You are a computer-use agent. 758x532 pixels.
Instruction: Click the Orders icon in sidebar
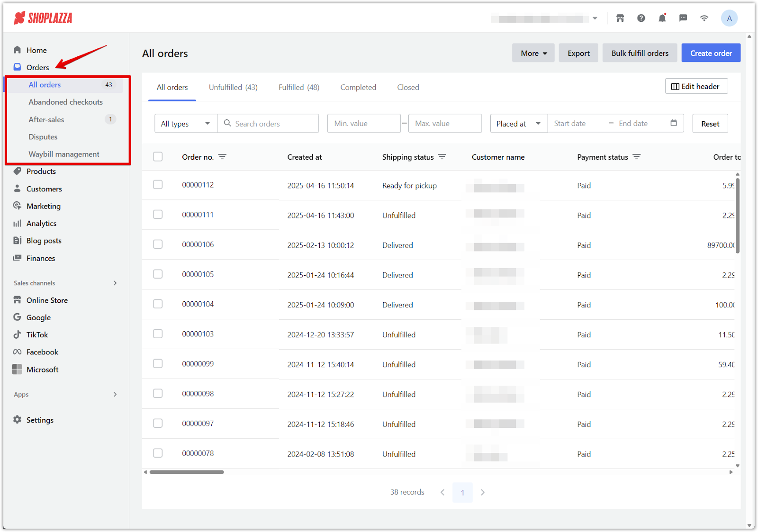tap(18, 67)
